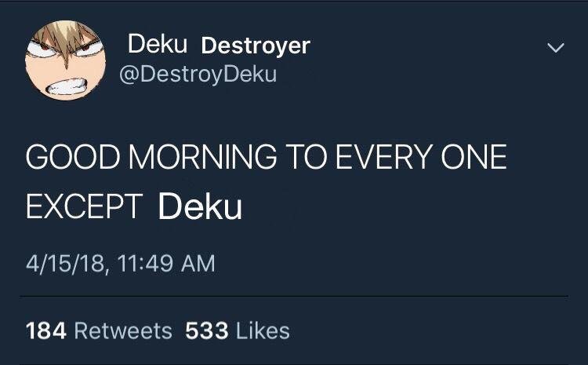Open the tweet options chevron menu

555,49
